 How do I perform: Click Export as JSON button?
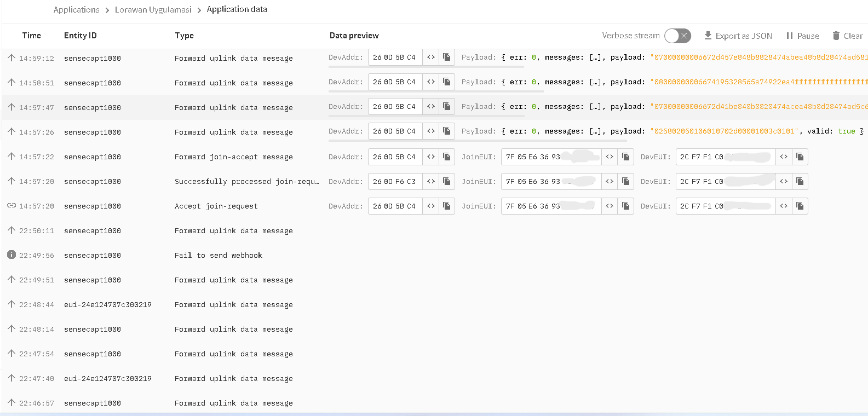738,36
